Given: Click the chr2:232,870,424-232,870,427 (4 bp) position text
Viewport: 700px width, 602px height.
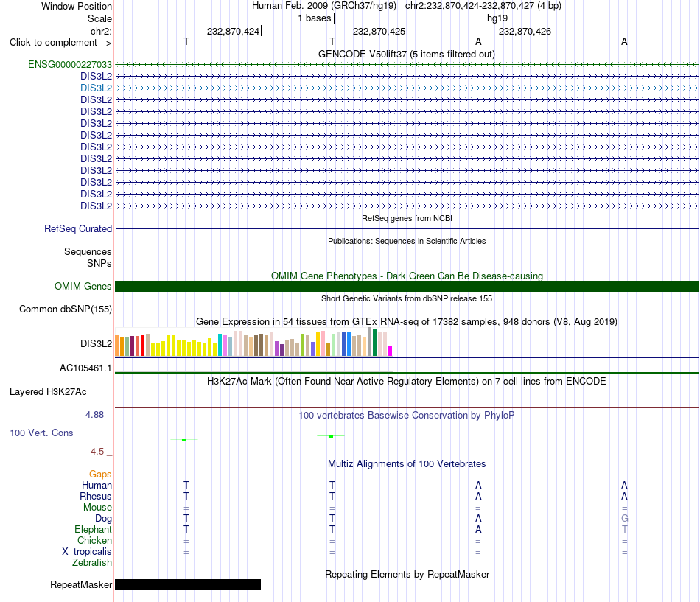Looking at the screenshot, I should point(483,6).
